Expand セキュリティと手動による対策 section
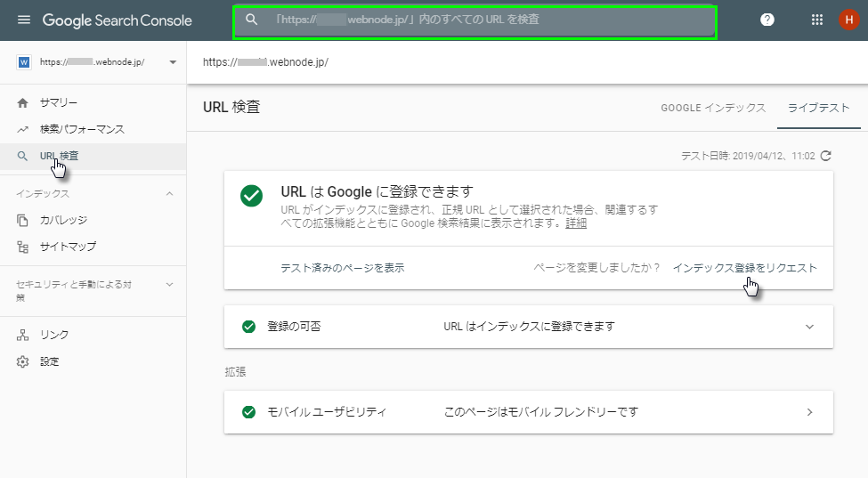The image size is (868, 478). click(x=169, y=284)
